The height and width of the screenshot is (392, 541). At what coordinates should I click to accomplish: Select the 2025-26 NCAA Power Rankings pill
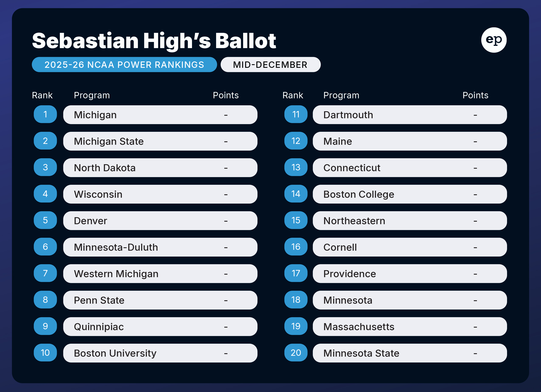[x=124, y=65]
